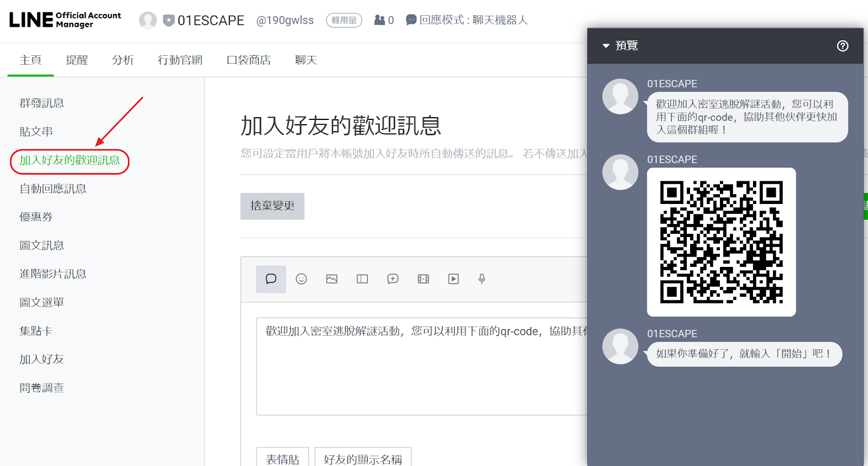Click the avatar beside the 開始 message
This screenshot has width=868, height=466.
[x=620, y=346]
